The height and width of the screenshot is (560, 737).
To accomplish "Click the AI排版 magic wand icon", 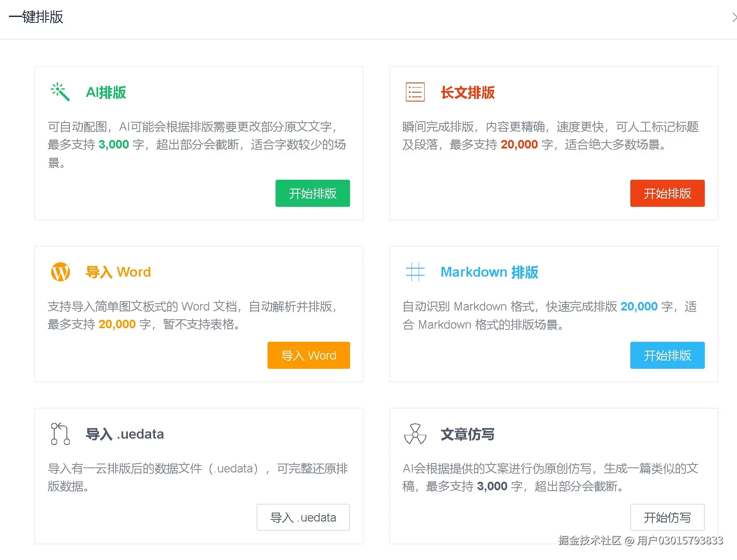I will (60, 92).
